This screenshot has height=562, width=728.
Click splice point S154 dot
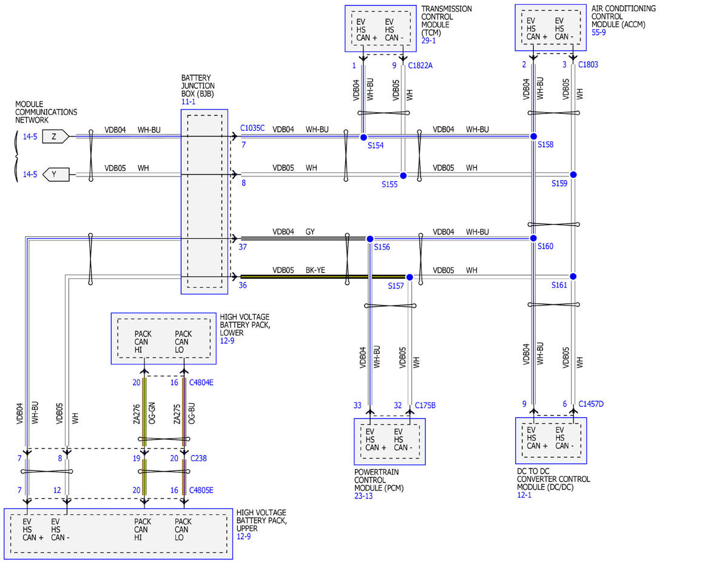coord(363,138)
